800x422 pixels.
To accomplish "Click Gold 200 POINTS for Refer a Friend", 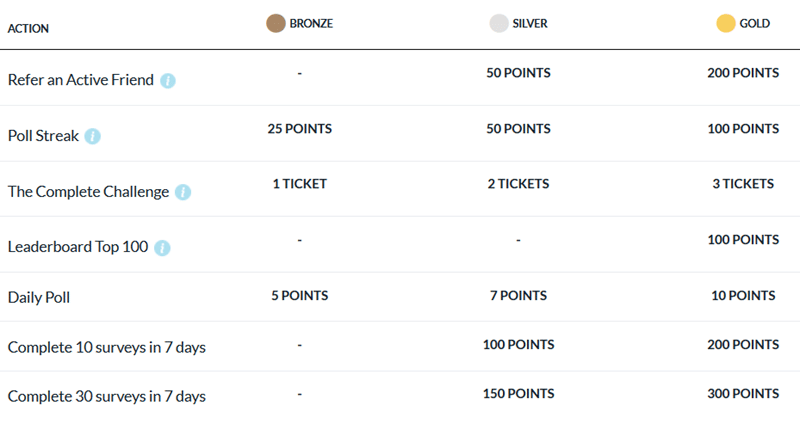I will coord(741,73).
